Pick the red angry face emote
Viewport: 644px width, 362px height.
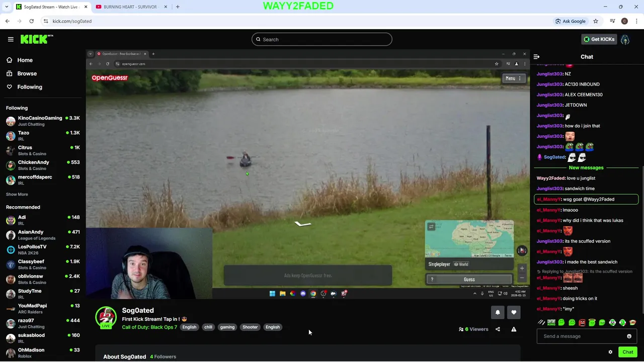tap(582, 322)
